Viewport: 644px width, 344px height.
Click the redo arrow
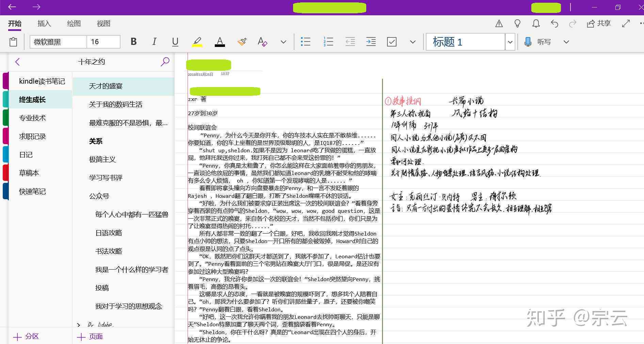pos(573,23)
